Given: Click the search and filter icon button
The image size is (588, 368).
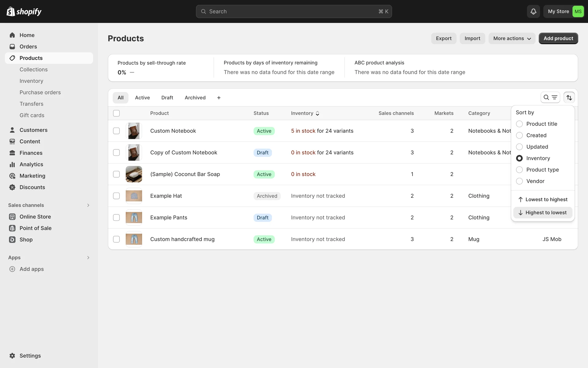Looking at the screenshot, I should [x=550, y=98].
